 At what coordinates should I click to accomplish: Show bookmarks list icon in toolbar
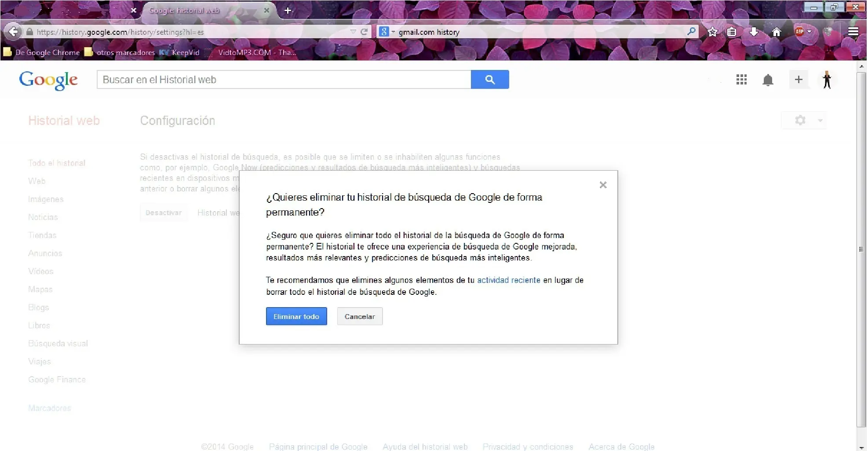click(732, 32)
